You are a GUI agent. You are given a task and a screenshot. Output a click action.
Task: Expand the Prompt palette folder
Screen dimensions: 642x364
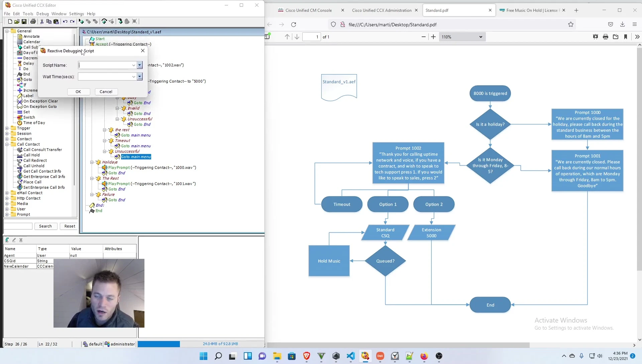pyautogui.click(x=7, y=214)
